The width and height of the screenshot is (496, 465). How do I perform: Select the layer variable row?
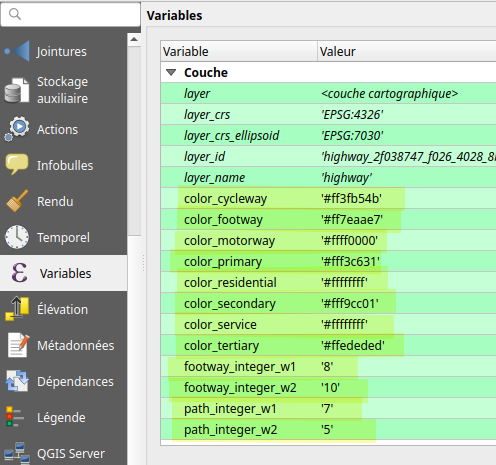[x=328, y=93]
